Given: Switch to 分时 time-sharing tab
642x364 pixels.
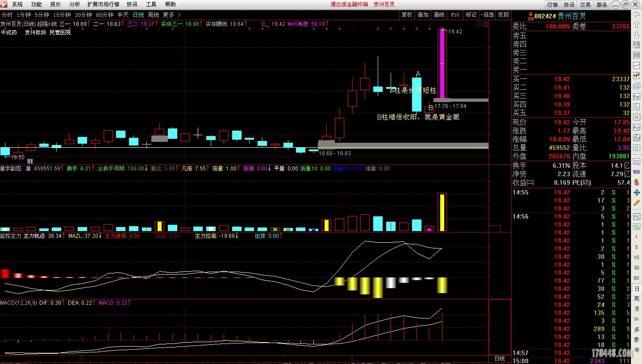Looking at the screenshot, I should pos(7,15).
